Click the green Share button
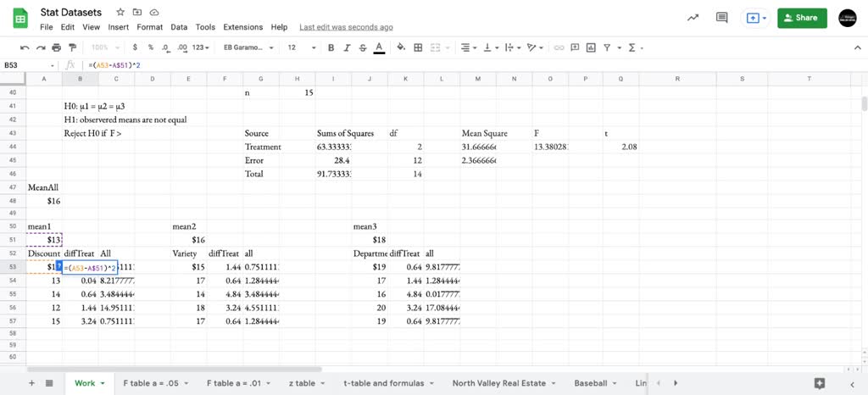 point(801,18)
